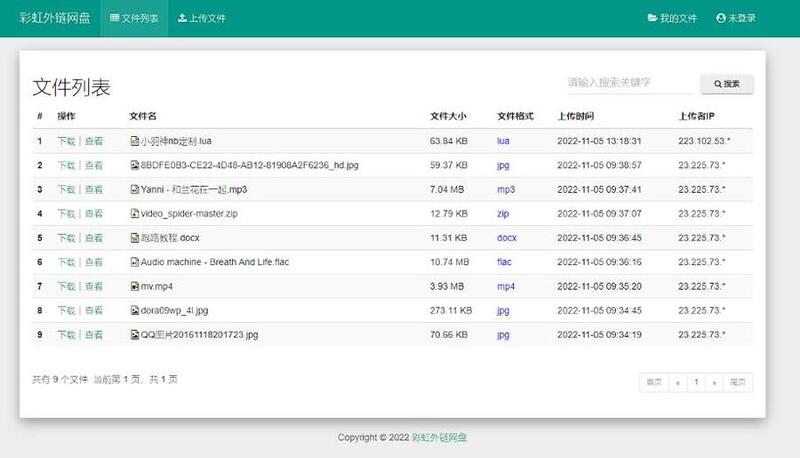Click the file icon beside video_spider-master.zip
This screenshot has height=458, width=800.
(x=134, y=214)
